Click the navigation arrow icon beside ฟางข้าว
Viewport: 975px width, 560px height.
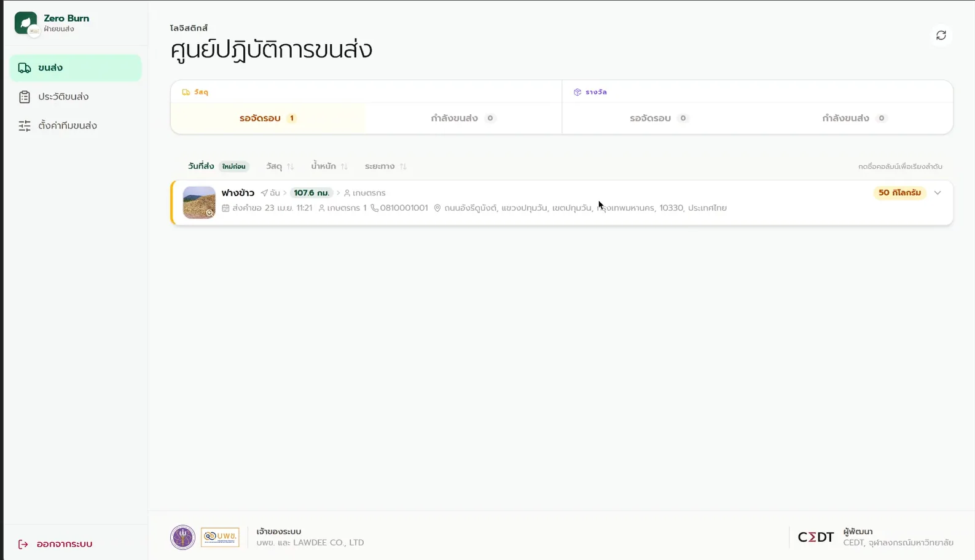[x=264, y=193]
